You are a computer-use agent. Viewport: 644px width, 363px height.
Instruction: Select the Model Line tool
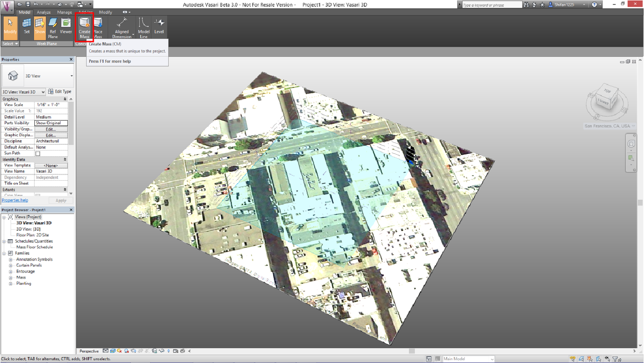click(x=143, y=28)
